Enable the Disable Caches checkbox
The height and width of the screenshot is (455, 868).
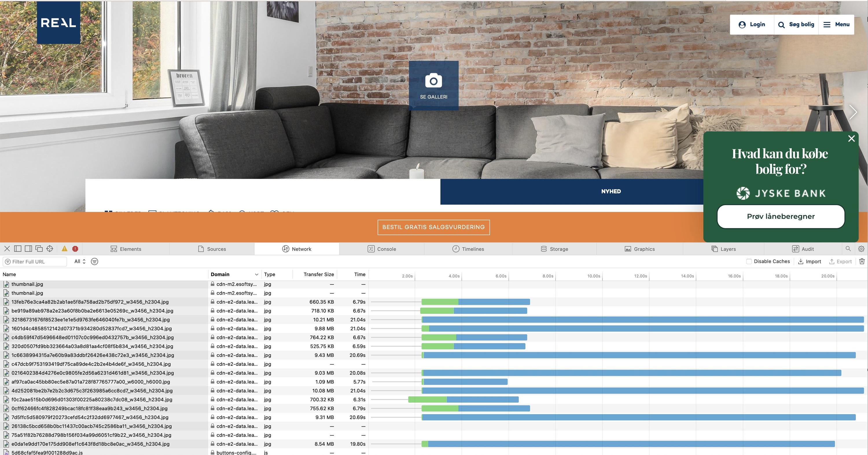coord(749,262)
